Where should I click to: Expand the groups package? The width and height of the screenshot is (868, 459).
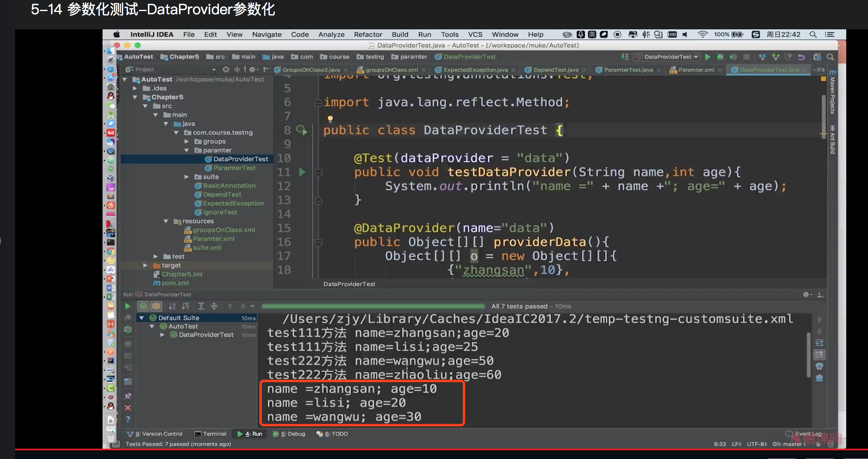pos(187,142)
